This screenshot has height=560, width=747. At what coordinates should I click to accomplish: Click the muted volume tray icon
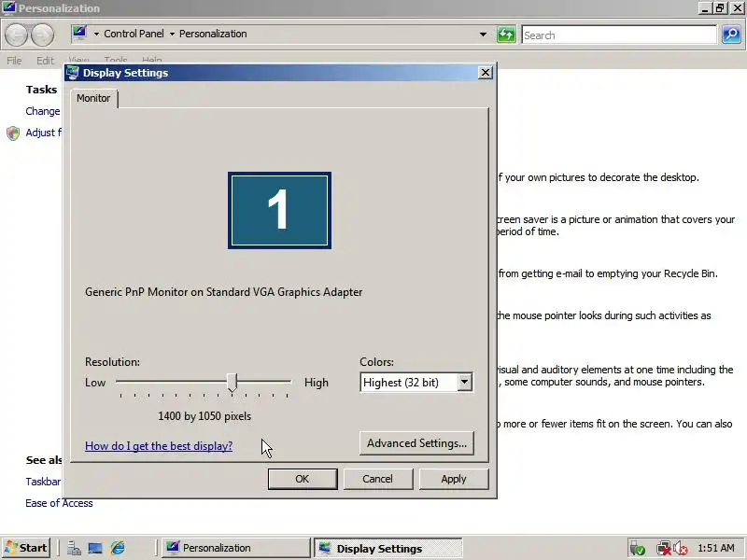click(681, 549)
